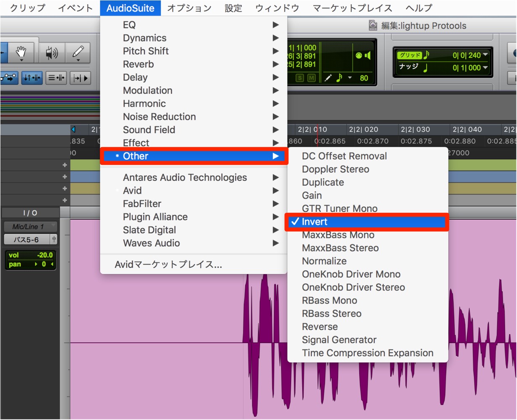Choose Reverse from the Other submenu
This screenshot has width=517, height=420.
point(368,327)
